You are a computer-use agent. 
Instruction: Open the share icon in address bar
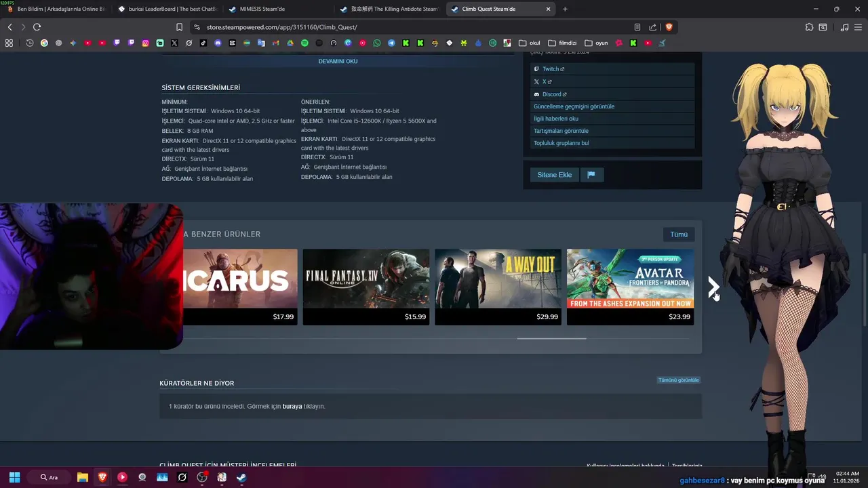click(652, 27)
